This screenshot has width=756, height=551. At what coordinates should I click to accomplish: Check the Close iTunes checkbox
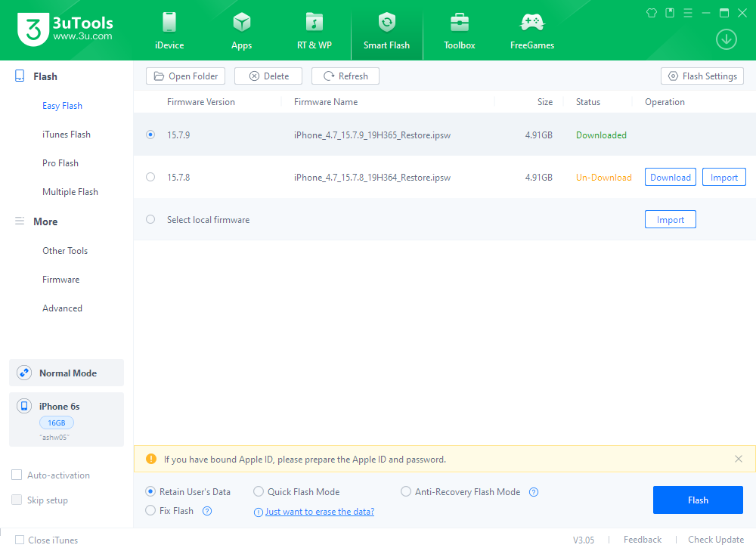20,540
